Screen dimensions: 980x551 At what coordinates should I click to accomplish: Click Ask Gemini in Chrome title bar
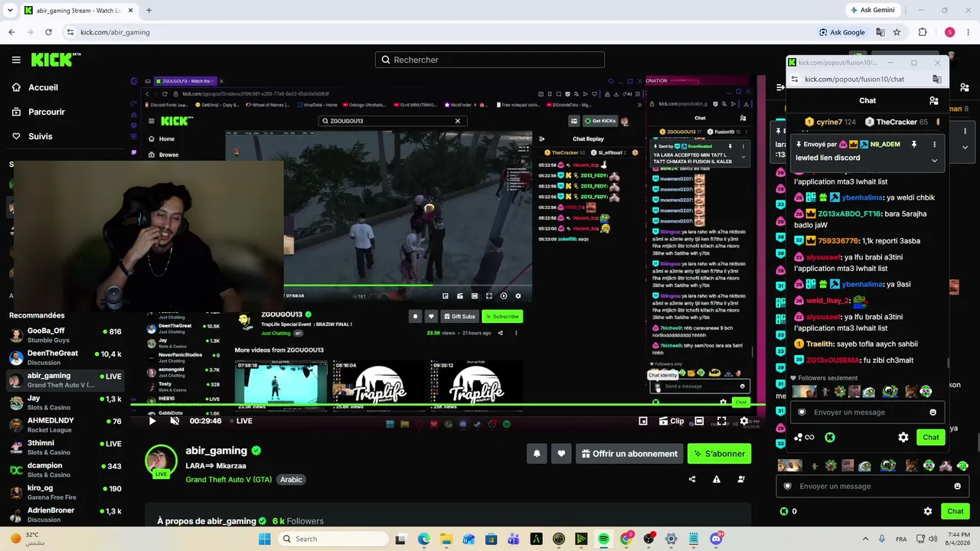pyautogui.click(x=872, y=10)
